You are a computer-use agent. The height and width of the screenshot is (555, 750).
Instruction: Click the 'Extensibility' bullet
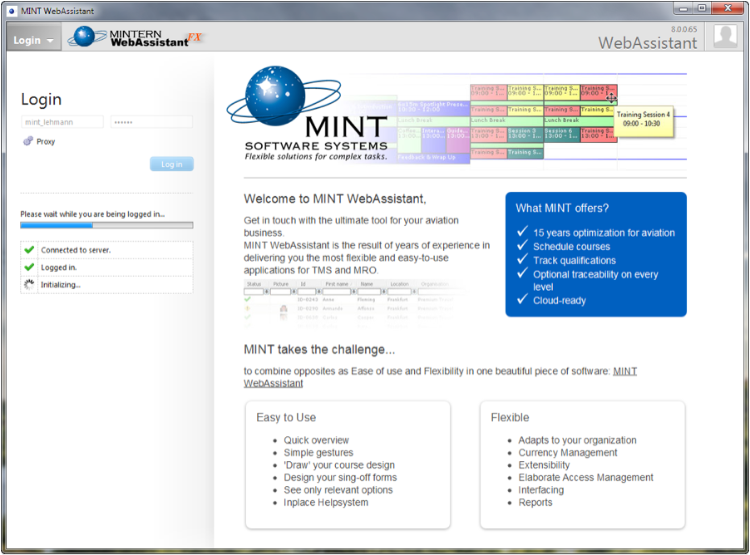pos(544,465)
